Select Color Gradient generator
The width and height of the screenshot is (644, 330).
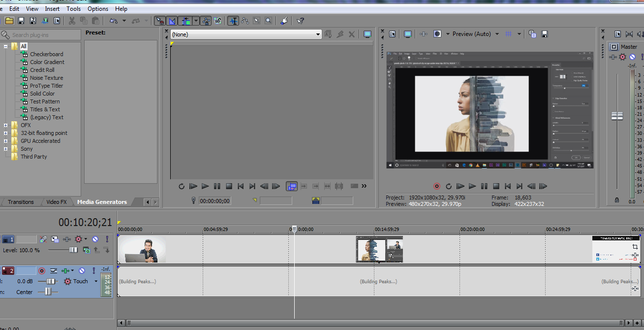47,62
